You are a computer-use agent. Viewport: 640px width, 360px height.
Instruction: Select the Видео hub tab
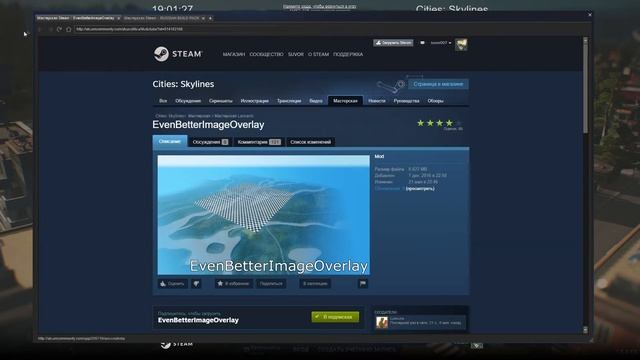tap(316, 101)
